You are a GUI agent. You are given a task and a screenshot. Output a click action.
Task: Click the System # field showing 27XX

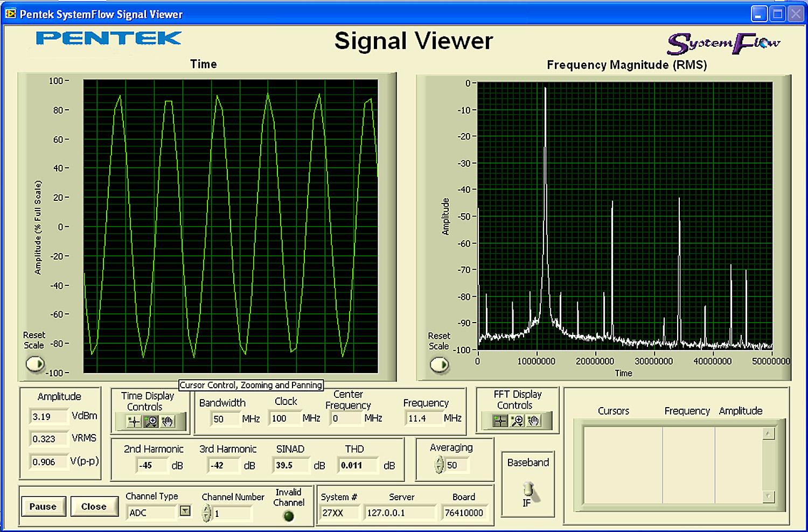[x=339, y=513]
